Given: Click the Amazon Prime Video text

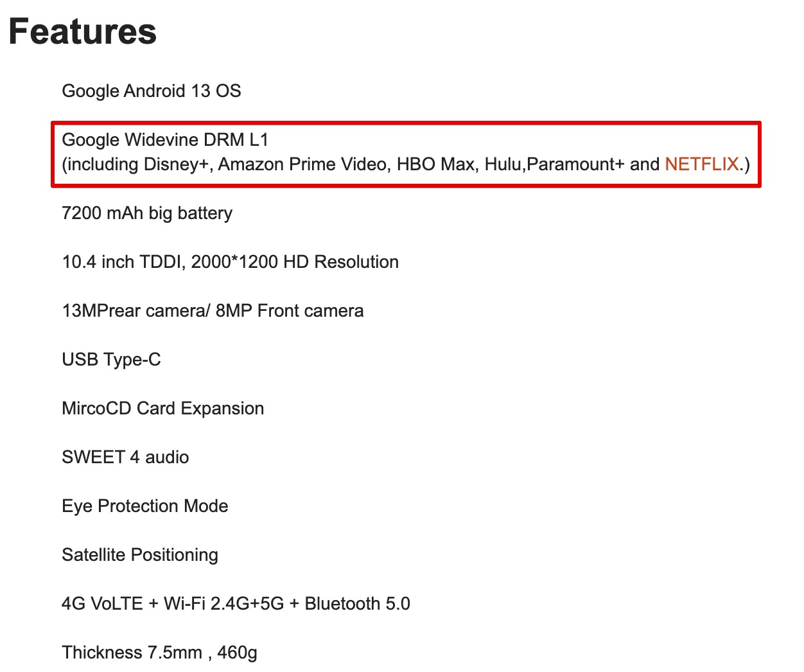Looking at the screenshot, I should pyautogui.click(x=303, y=164).
